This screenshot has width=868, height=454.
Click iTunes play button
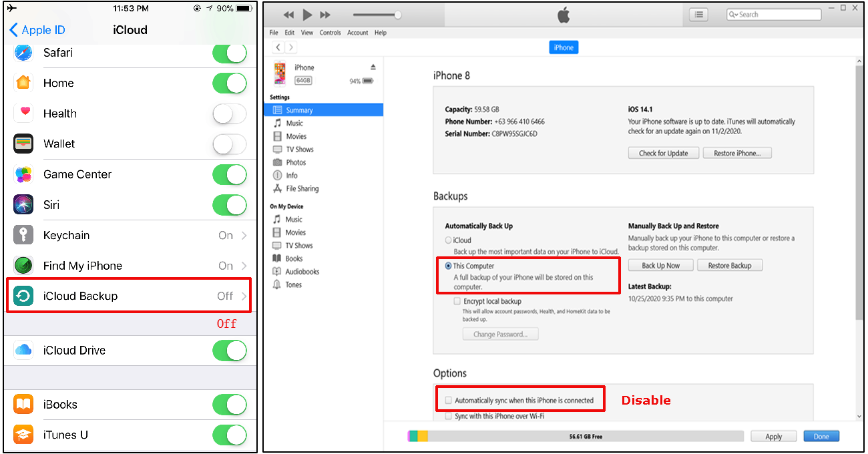307,15
